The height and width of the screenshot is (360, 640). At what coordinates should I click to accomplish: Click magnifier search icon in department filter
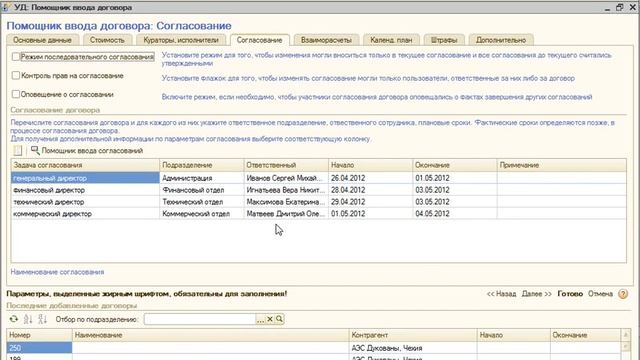tap(279, 319)
